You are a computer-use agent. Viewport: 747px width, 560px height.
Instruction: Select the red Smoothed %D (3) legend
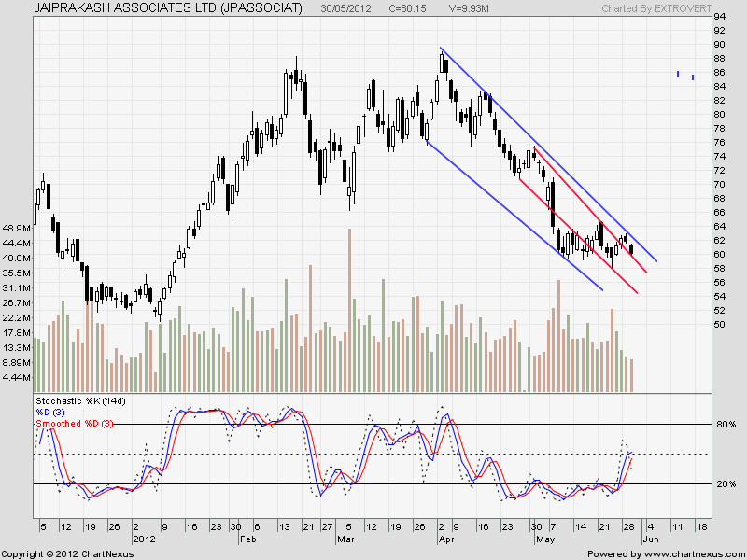(x=73, y=423)
